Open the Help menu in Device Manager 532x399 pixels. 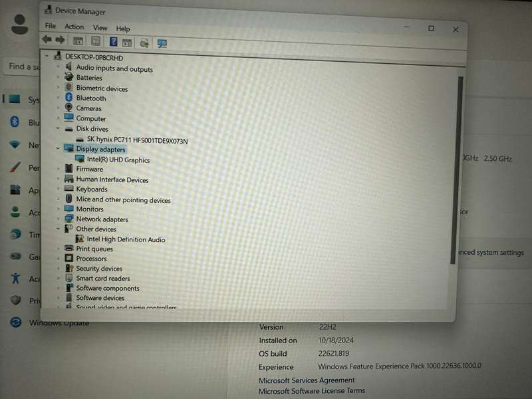[123, 29]
